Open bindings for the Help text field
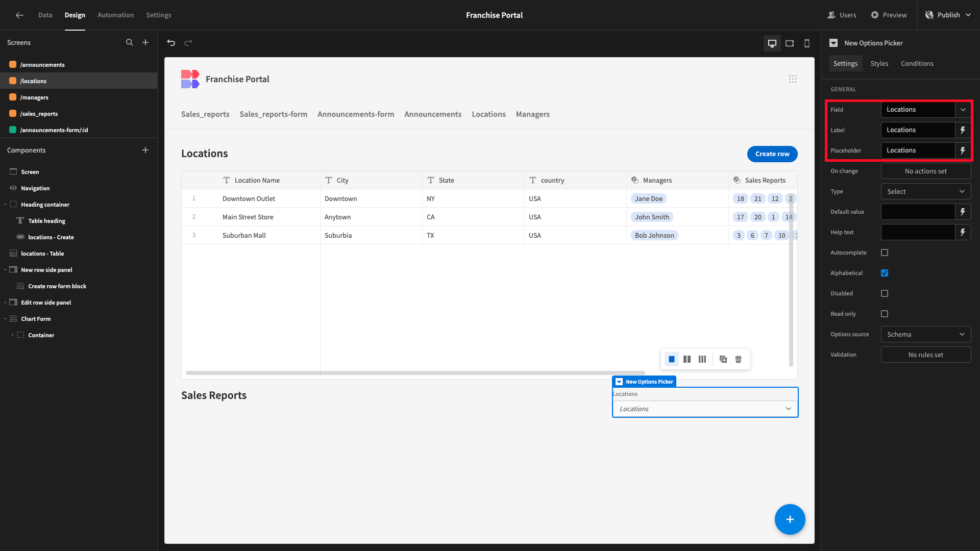The height and width of the screenshot is (551, 980). tap(963, 232)
